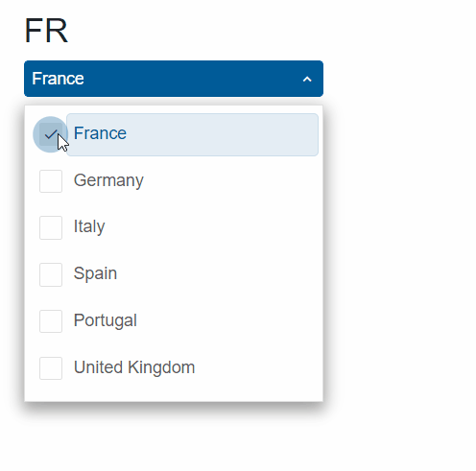
Task: Select the Spain list entry
Action: click(x=95, y=273)
